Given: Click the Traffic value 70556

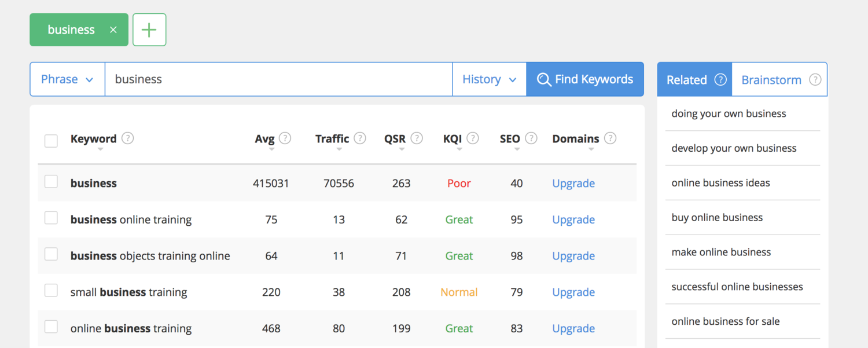Looking at the screenshot, I should [x=339, y=183].
